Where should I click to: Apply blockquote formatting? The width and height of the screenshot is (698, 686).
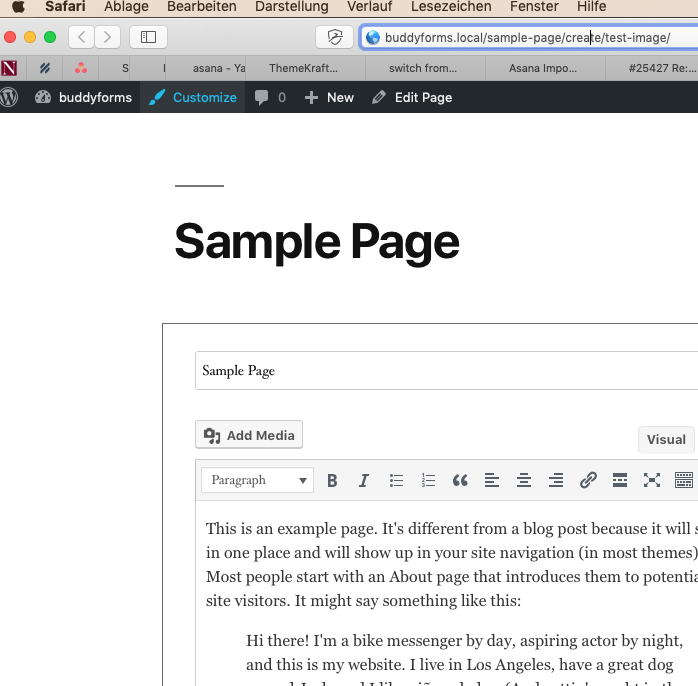tap(460, 480)
